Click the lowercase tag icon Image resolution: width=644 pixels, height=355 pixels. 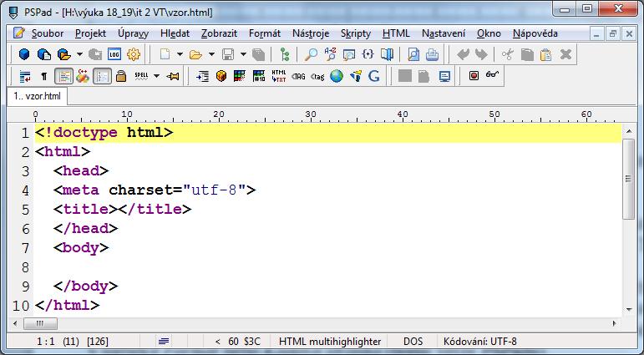pos(317,76)
